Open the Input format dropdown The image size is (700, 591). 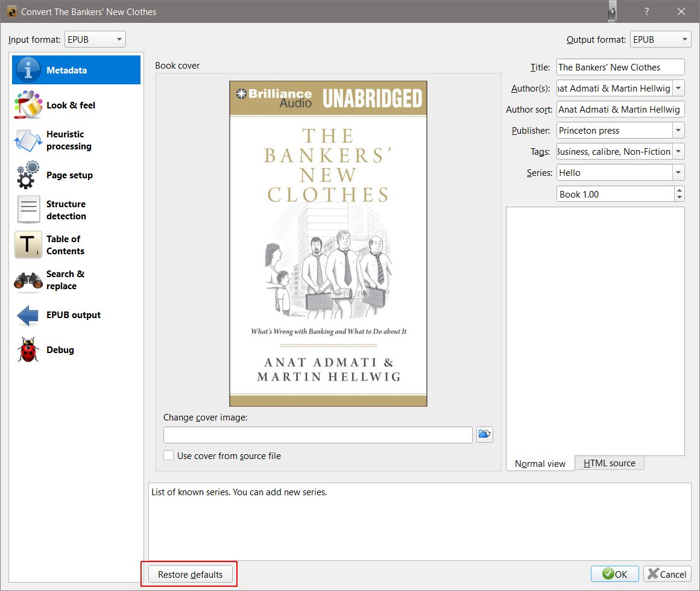pyautogui.click(x=95, y=39)
